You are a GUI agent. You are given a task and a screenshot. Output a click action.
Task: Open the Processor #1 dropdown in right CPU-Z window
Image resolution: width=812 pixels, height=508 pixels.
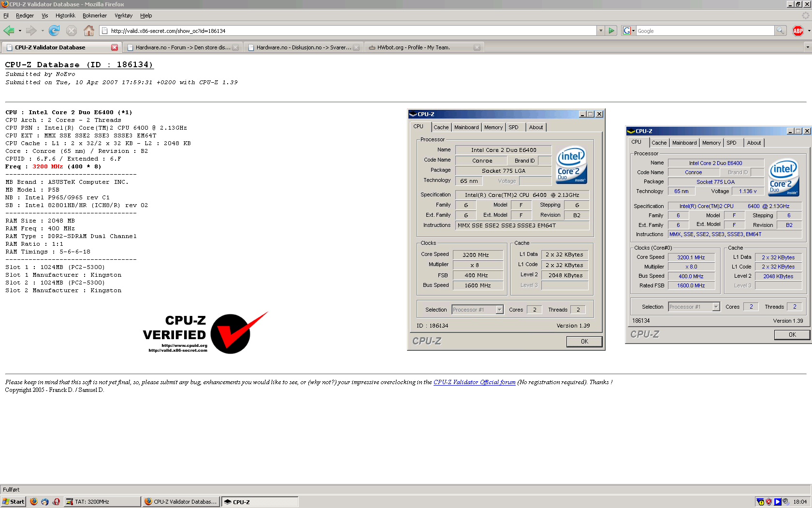(x=716, y=307)
